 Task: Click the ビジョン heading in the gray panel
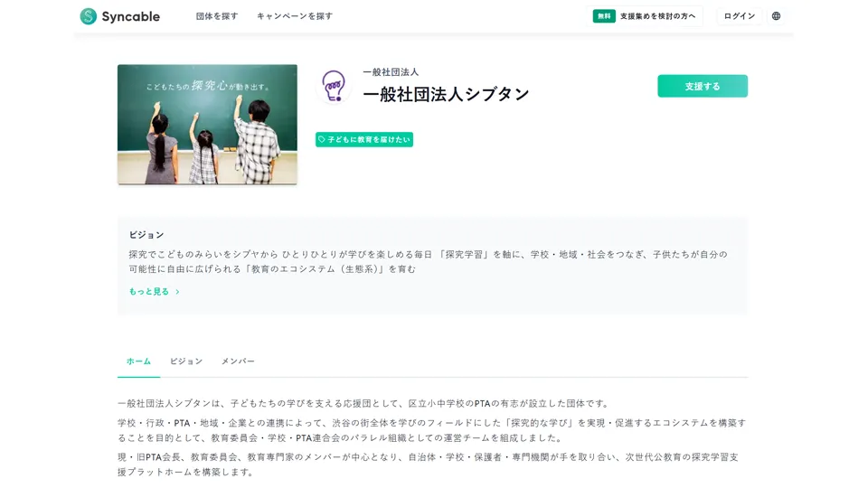(146, 235)
